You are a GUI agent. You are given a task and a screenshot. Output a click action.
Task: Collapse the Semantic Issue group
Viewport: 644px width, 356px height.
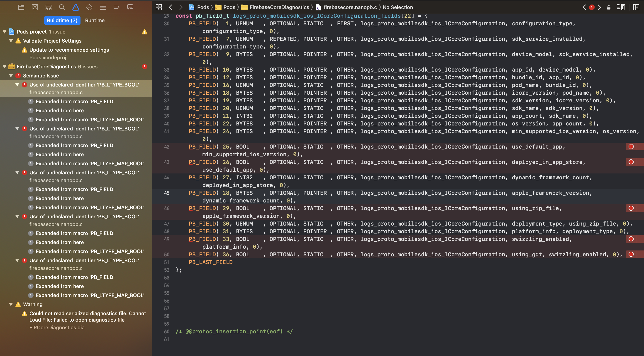(x=11, y=76)
